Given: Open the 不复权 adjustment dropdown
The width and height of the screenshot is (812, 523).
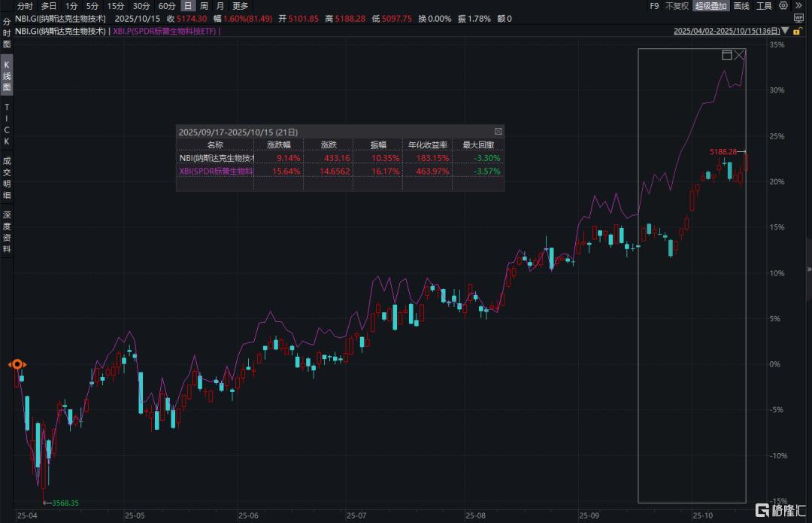Looking at the screenshot, I should (677, 6).
